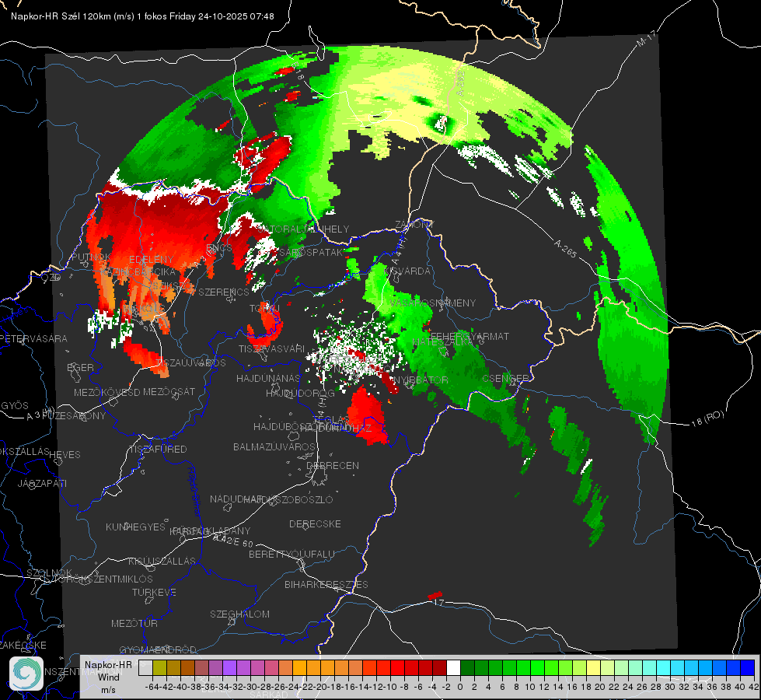Click the MEZŐTÚR city label
Screen dimensions: 761x700
coord(134,623)
